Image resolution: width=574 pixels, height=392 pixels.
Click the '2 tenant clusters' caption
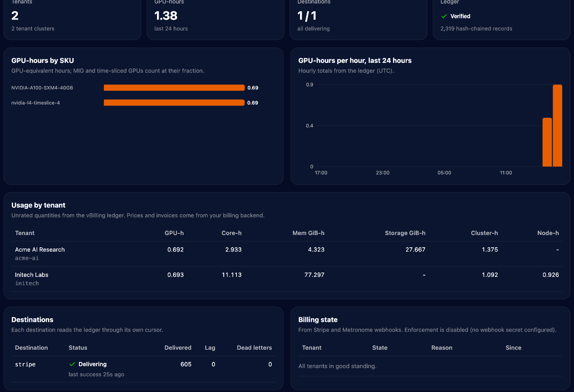point(33,28)
